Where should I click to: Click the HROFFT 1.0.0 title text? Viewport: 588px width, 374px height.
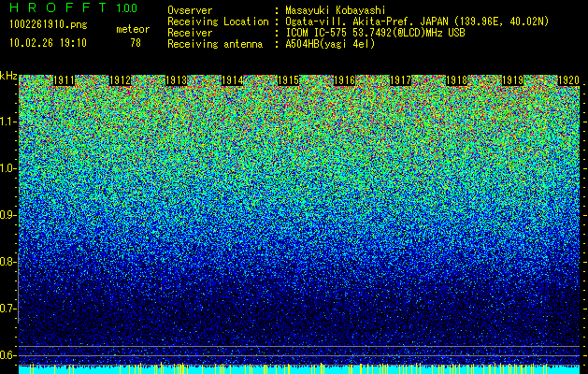click(74, 7)
